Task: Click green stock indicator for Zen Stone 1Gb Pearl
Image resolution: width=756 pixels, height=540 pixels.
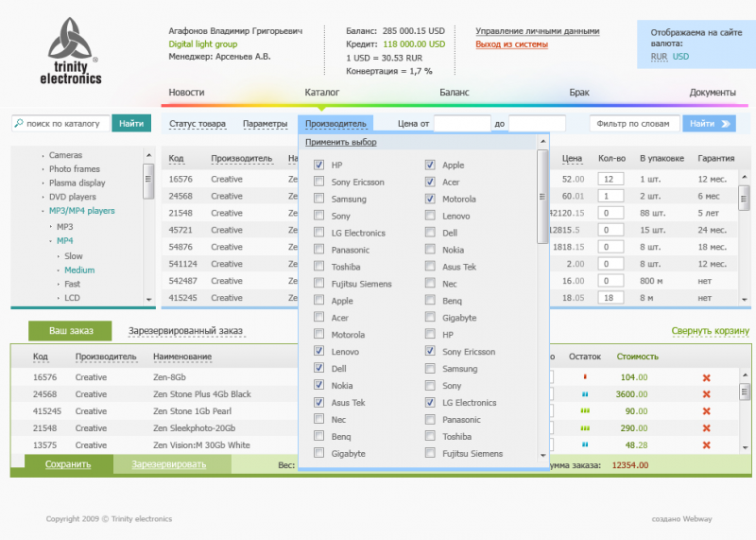Action: (x=585, y=411)
